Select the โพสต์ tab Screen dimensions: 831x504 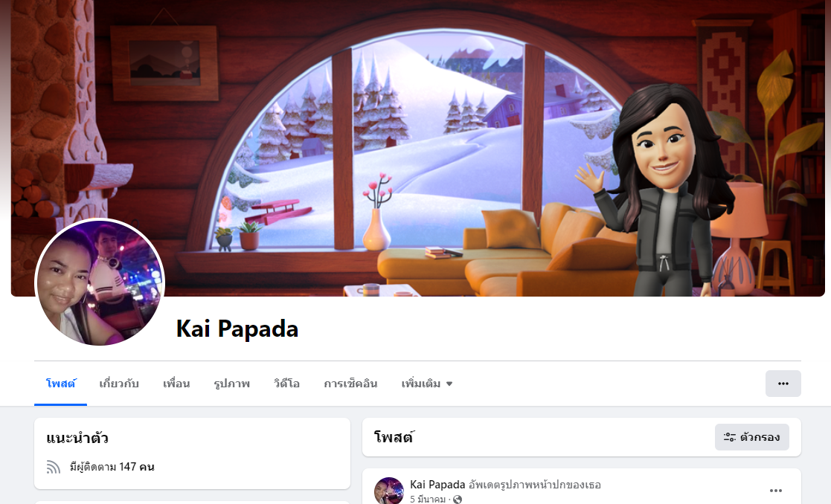(x=60, y=384)
